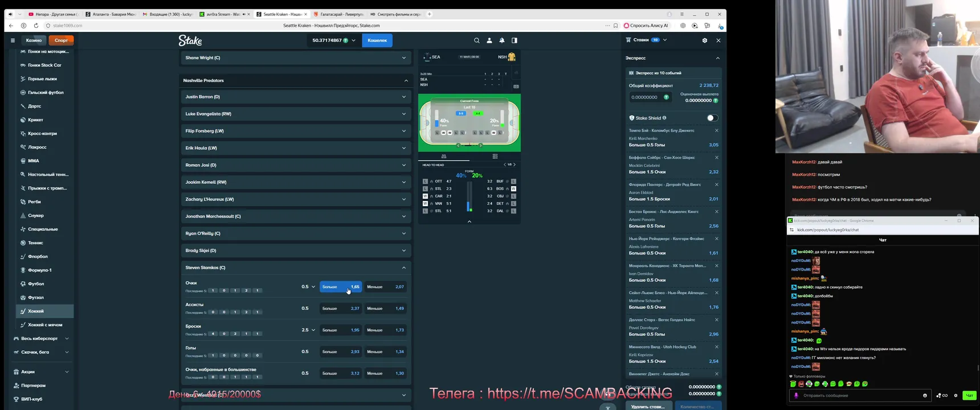
Task: Switch to Аталанта - Бавария browser tab
Action: [109, 14]
